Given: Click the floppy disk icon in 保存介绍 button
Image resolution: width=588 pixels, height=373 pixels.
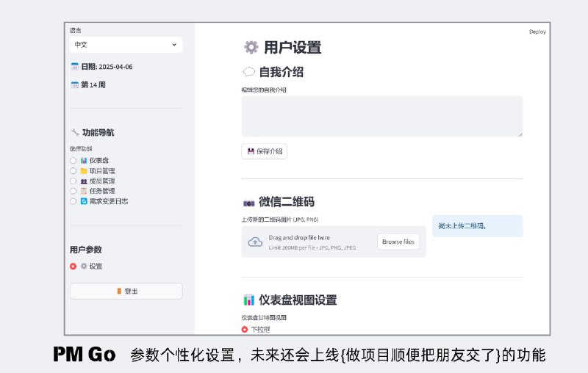Looking at the screenshot, I should (x=251, y=151).
